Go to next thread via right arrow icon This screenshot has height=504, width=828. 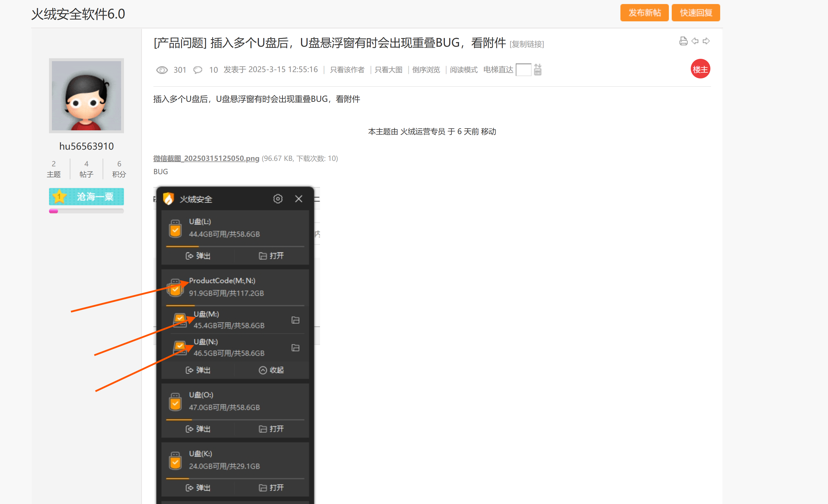click(x=707, y=41)
